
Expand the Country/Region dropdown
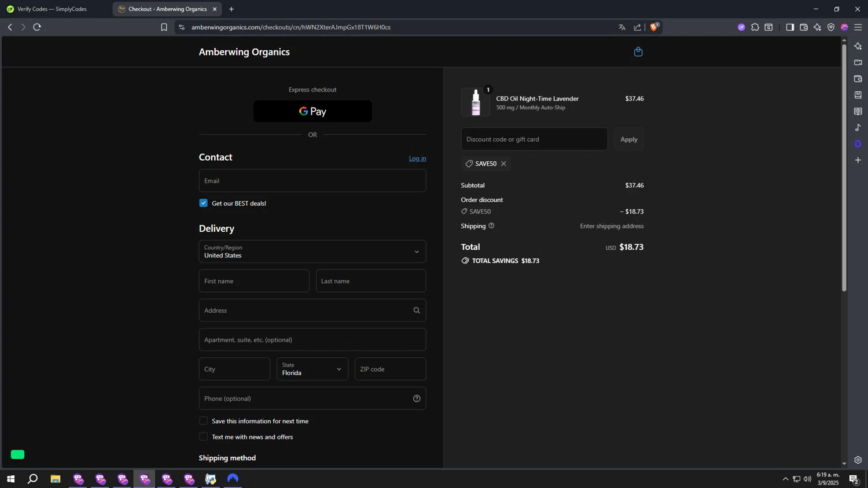[x=312, y=252]
